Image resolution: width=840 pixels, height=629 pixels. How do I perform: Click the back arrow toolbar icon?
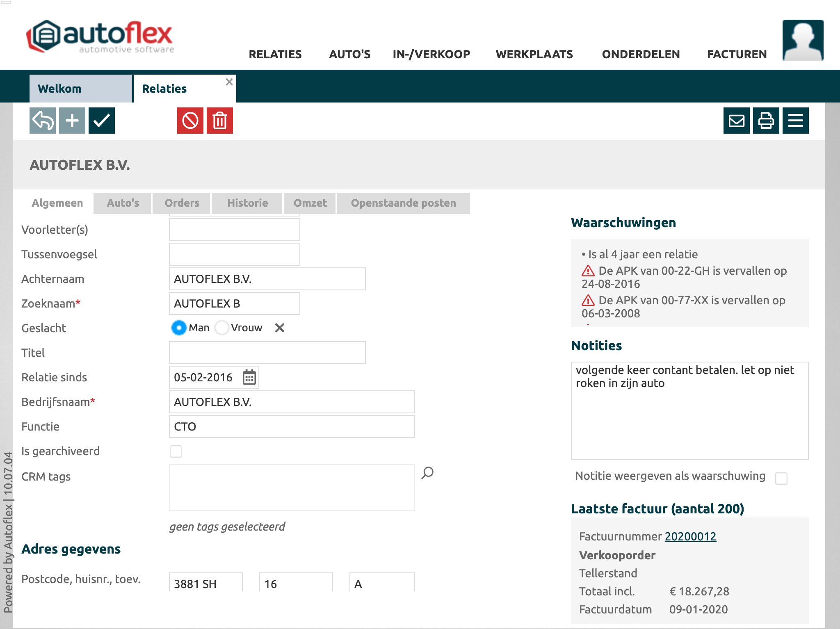tap(43, 121)
